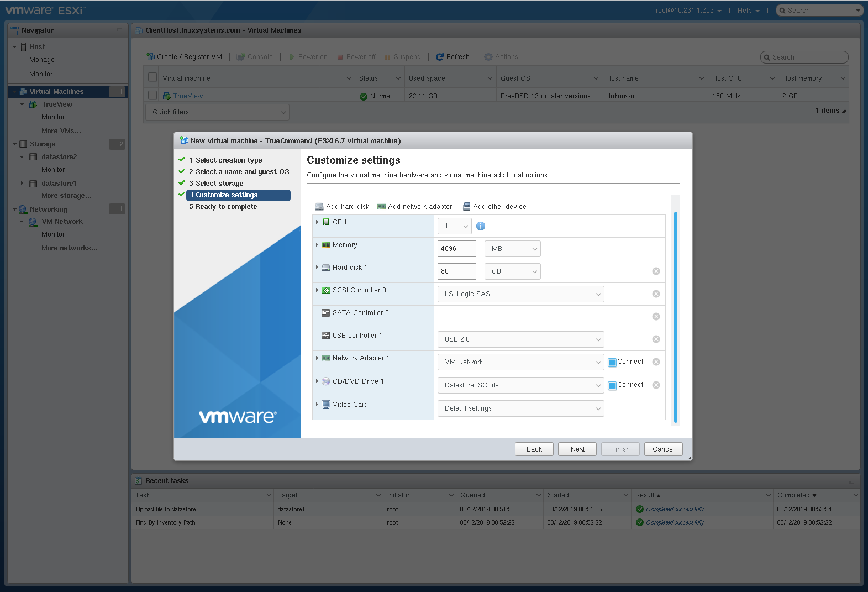
Task: Expand the CPU settings row
Action: (317, 222)
